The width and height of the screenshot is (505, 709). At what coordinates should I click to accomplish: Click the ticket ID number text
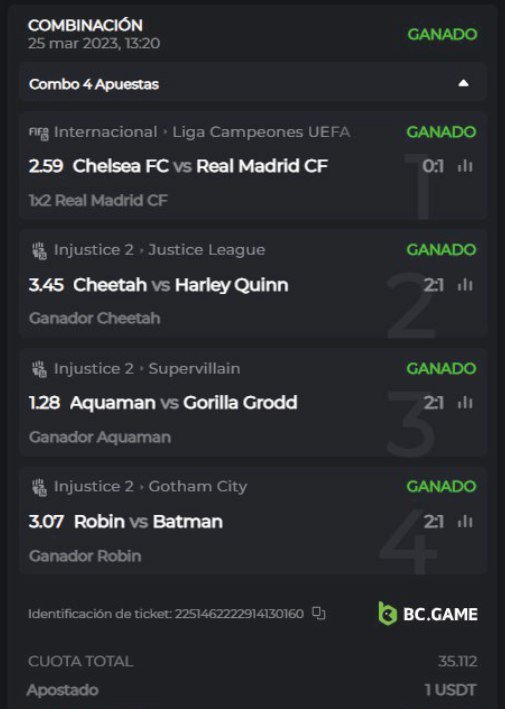coord(239,614)
